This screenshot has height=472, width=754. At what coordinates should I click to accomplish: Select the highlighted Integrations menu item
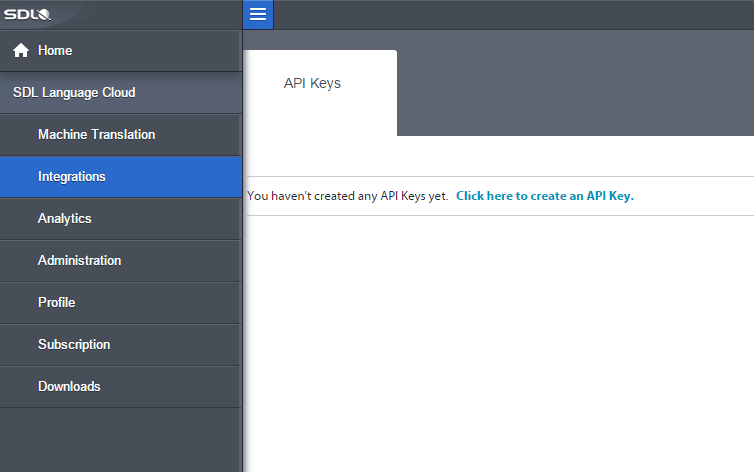click(x=72, y=177)
